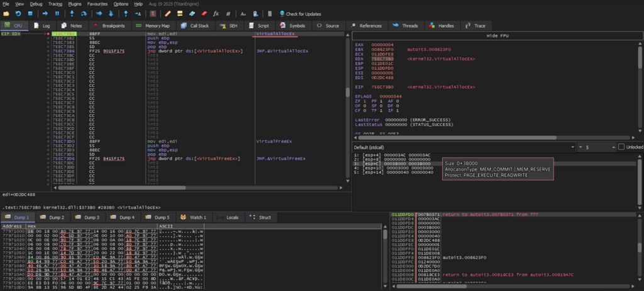
Task: Toggle the Unlocked checkbox
Action: (x=621, y=147)
